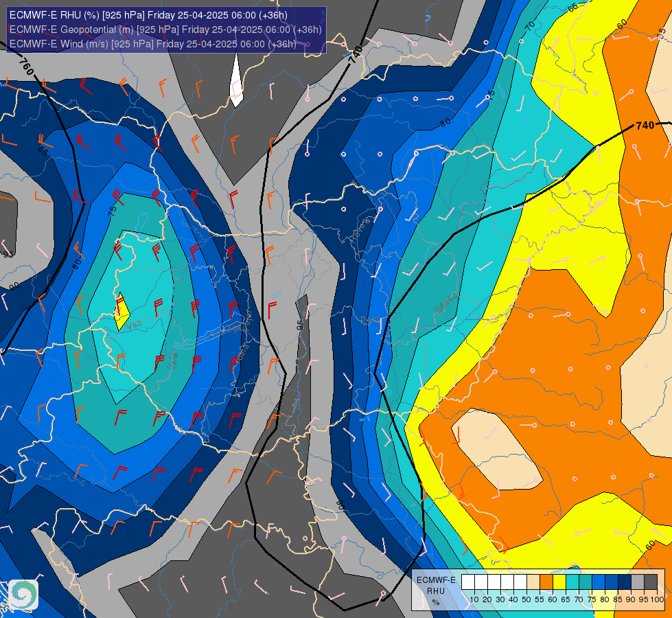Image resolution: width=672 pixels, height=618 pixels.
Task: Click the small yellow patch inside the cyan region
Action: tap(121, 311)
